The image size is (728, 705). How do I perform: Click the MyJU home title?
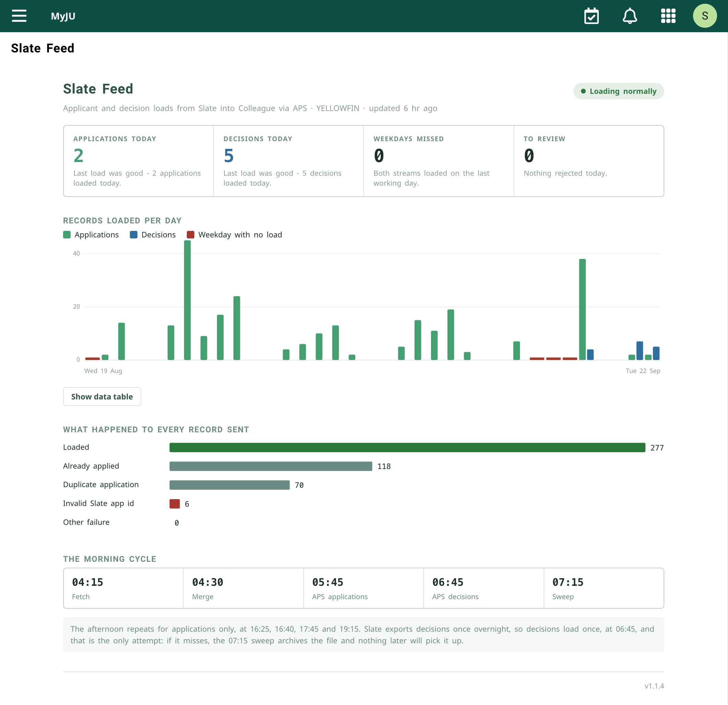[x=63, y=16]
